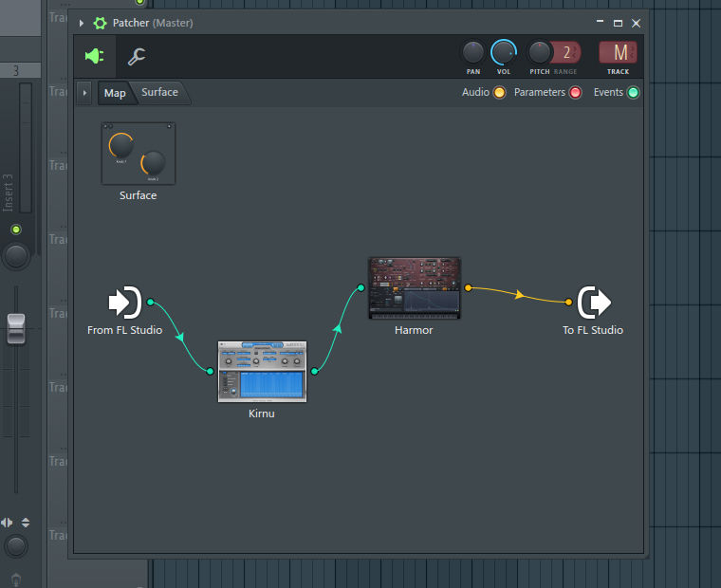Expand the arrow left of Map tab
The image size is (721, 588).
click(84, 93)
